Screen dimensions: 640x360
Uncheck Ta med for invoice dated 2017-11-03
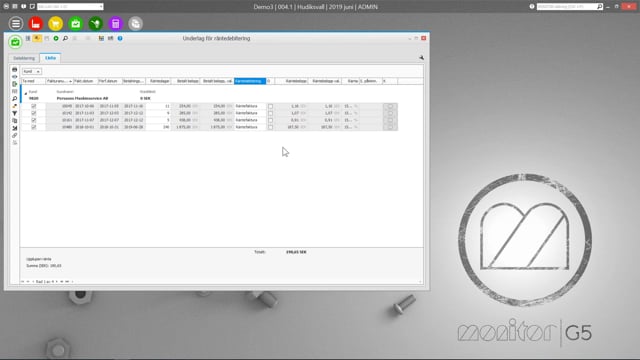tap(34, 113)
